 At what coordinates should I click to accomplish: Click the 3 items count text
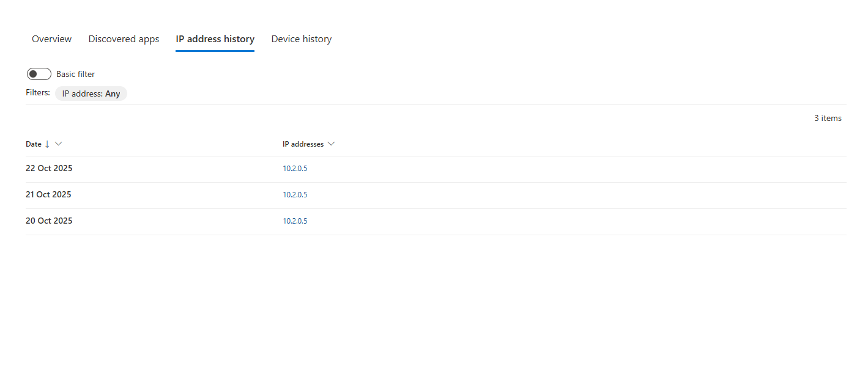[x=827, y=118]
